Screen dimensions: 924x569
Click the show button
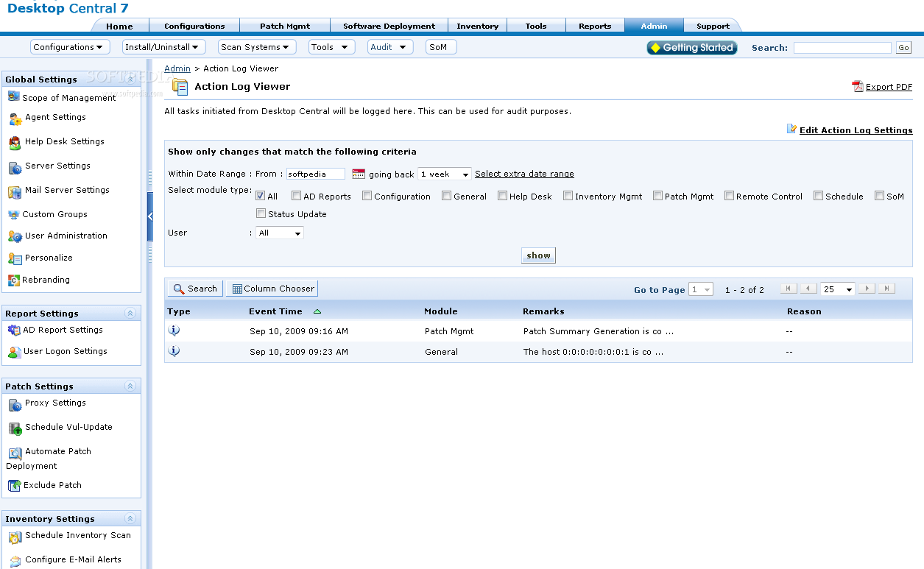pos(538,255)
